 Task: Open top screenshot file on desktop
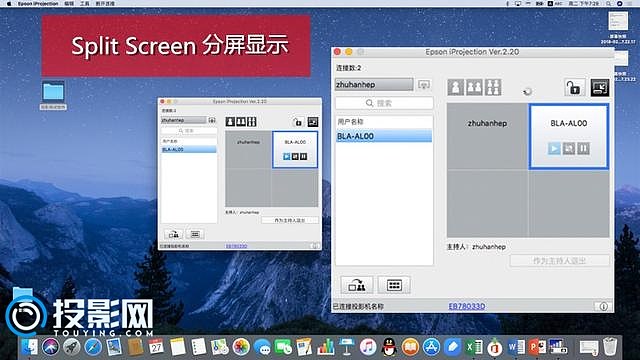point(618,20)
